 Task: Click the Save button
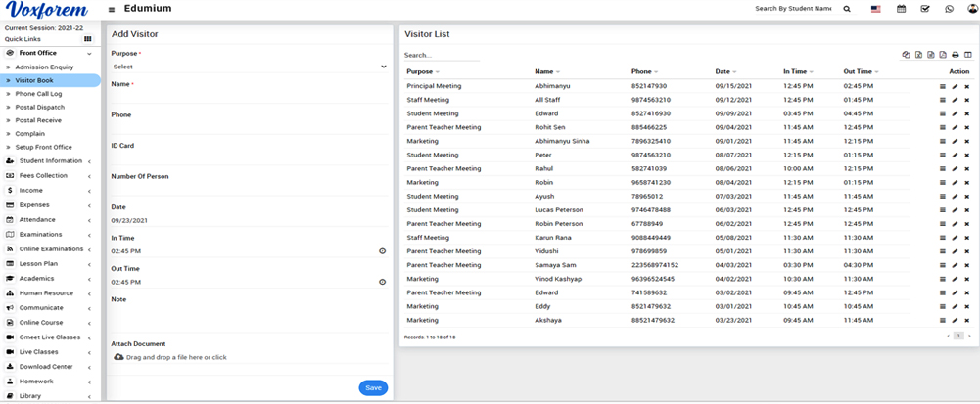tap(372, 388)
